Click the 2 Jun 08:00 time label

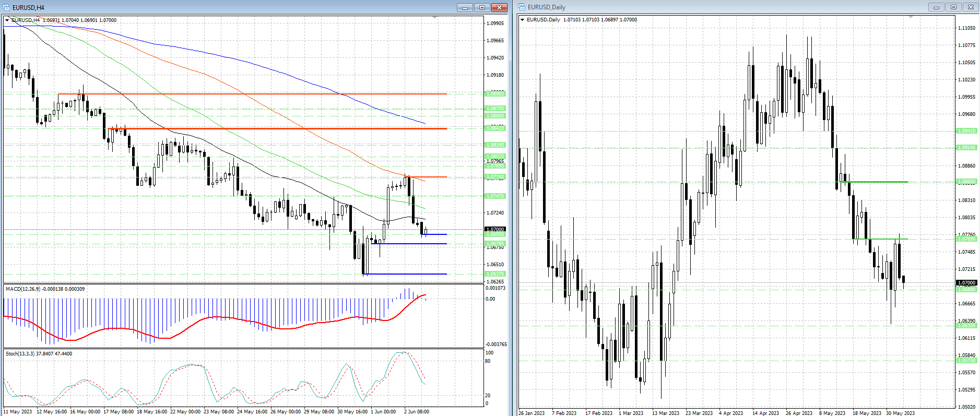[x=417, y=412]
